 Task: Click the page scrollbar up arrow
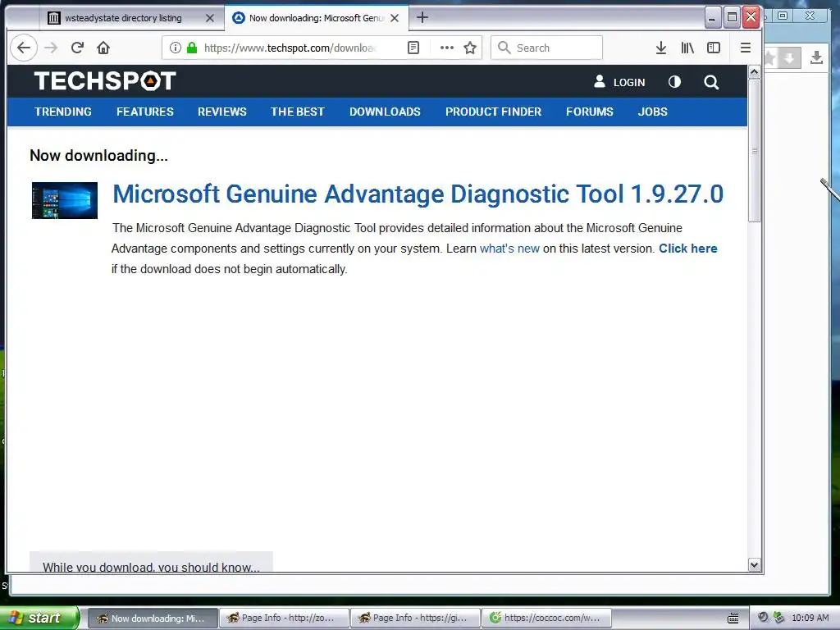[755, 72]
